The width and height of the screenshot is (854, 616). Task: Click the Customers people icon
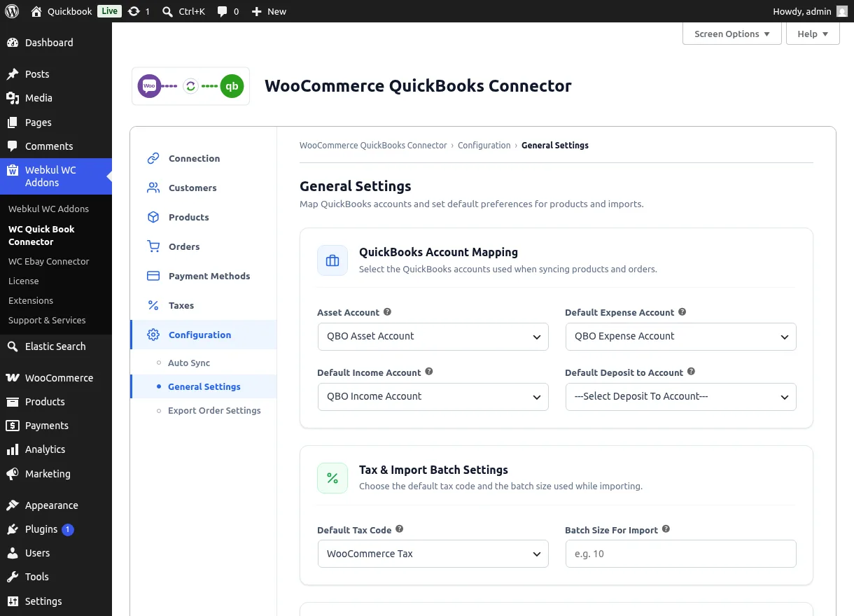(153, 188)
